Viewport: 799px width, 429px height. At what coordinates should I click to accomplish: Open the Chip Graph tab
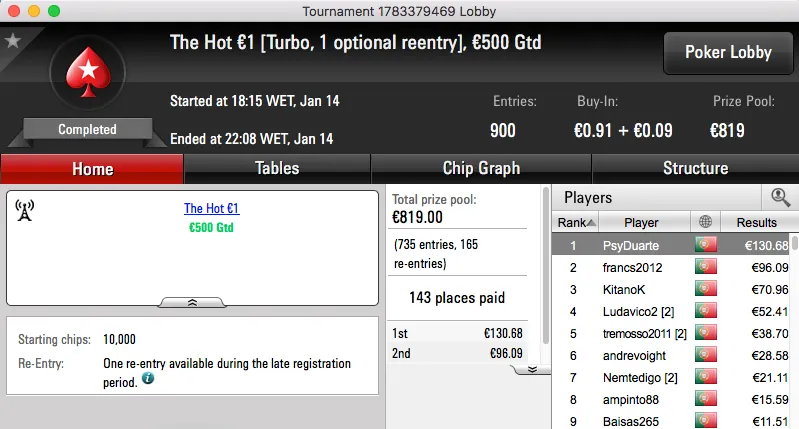(481, 168)
